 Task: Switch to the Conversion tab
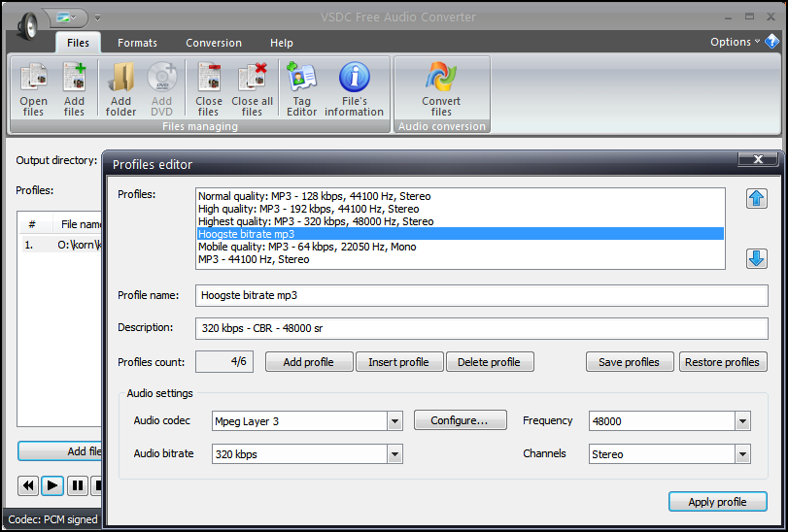214,43
